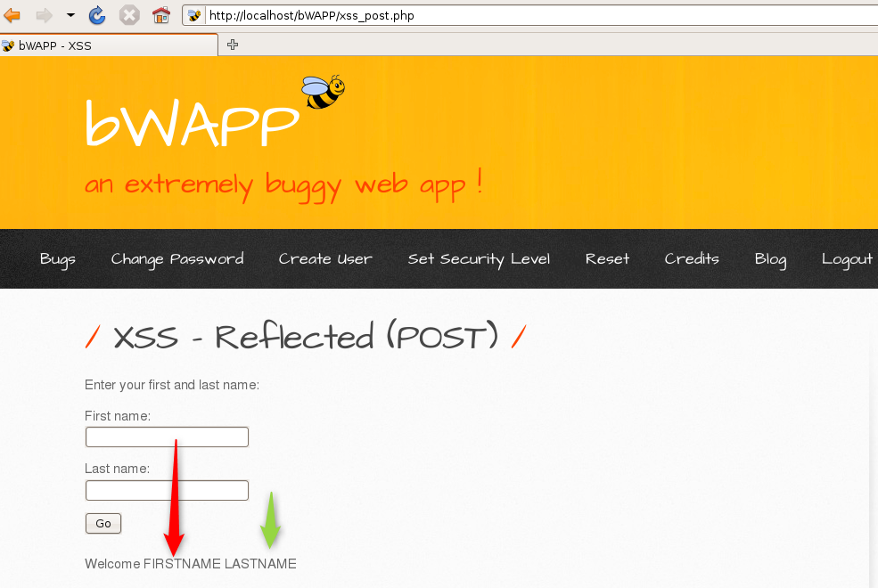This screenshot has width=878, height=588.
Task: Open Set Security Level page
Action: [479, 259]
